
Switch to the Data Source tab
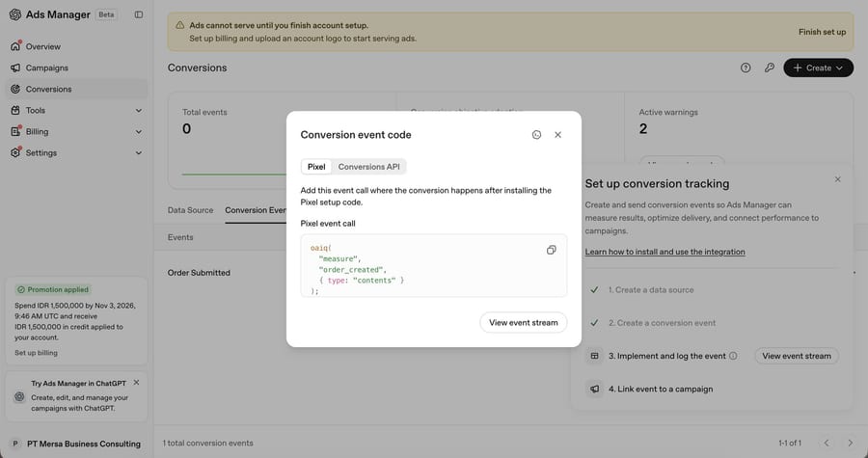pyautogui.click(x=190, y=210)
